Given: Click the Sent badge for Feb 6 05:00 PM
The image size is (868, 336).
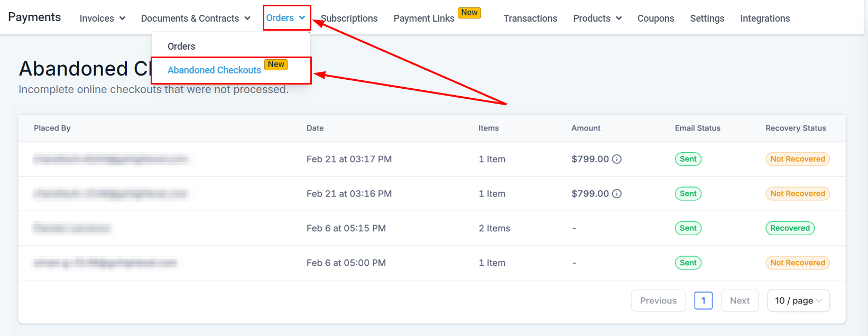Looking at the screenshot, I should coord(688,263).
